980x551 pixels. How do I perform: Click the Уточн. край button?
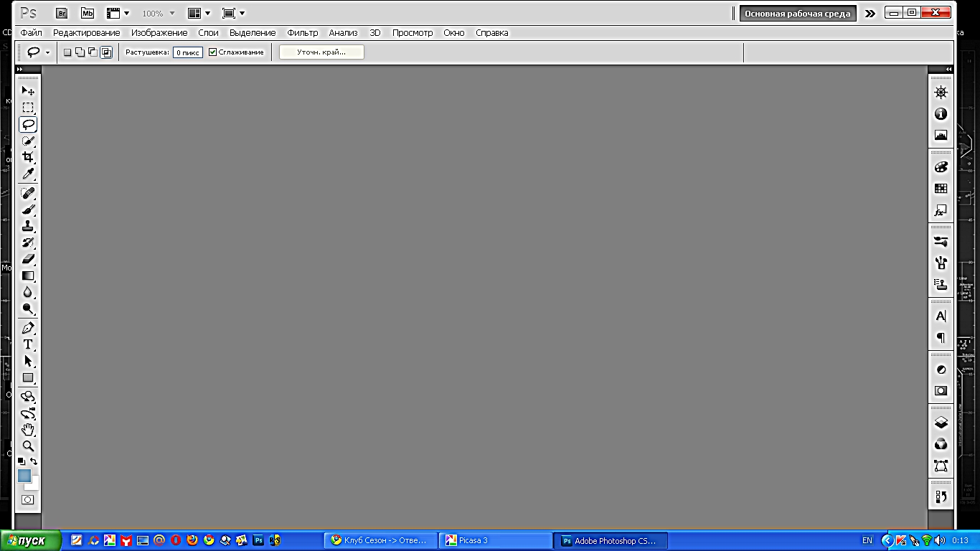pyautogui.click(x=321, y=52)
